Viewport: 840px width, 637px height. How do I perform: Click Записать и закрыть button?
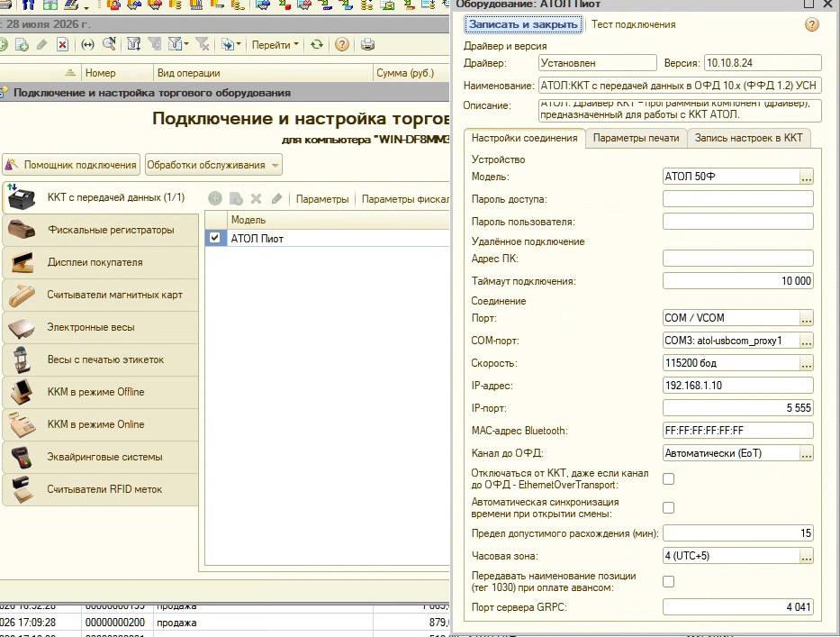pyautogui.click(x=523, y=24)
